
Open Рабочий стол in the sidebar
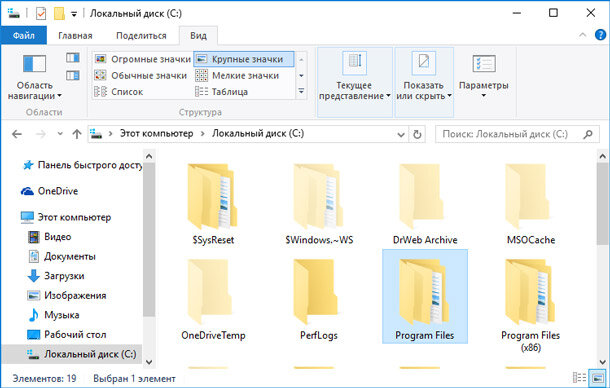click(67, 334)
